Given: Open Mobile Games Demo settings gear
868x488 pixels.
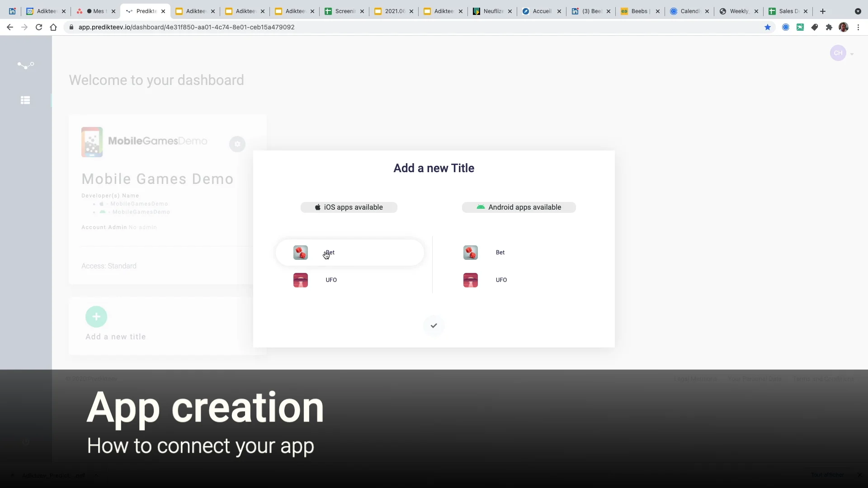Looking at the screenshot, I should click(237, 144).
